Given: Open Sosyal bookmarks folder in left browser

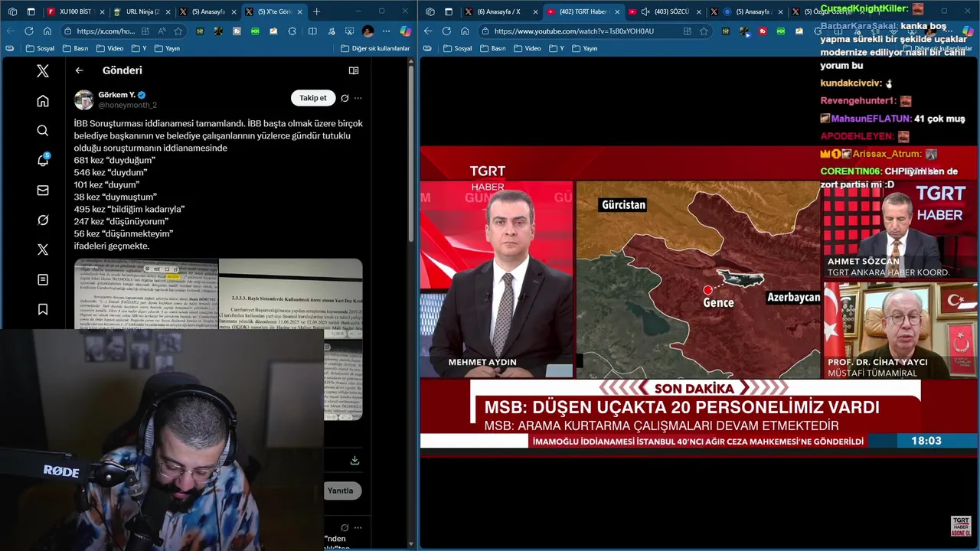Looking at the screenshot, I should [x=41, y=48].
